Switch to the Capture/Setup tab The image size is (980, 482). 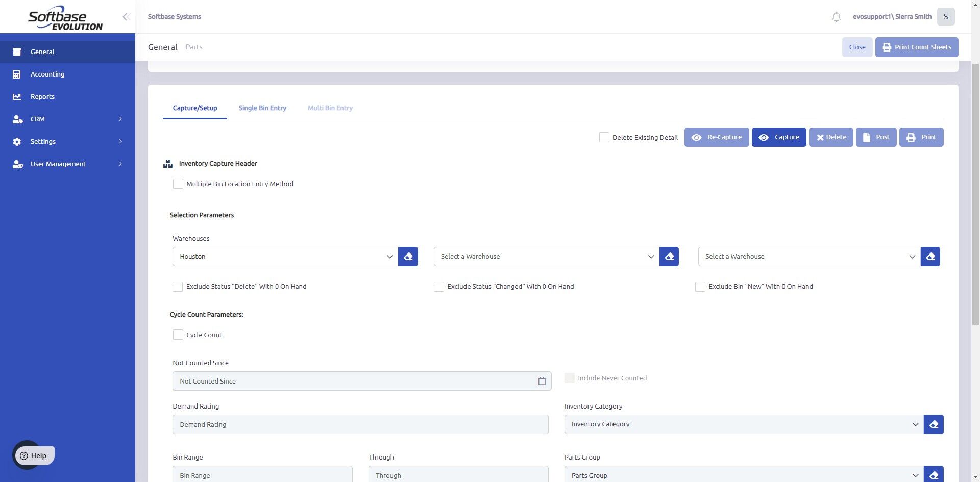[x=195, y=108]
